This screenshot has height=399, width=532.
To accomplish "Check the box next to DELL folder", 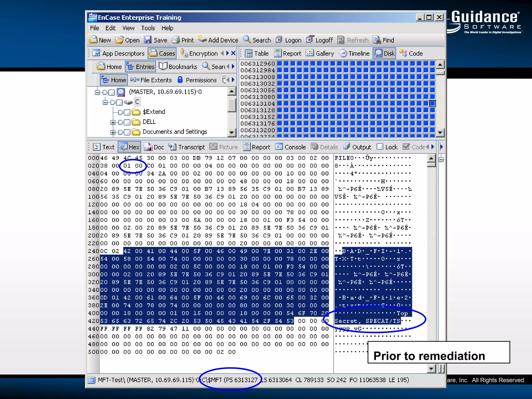I will 127,122.
